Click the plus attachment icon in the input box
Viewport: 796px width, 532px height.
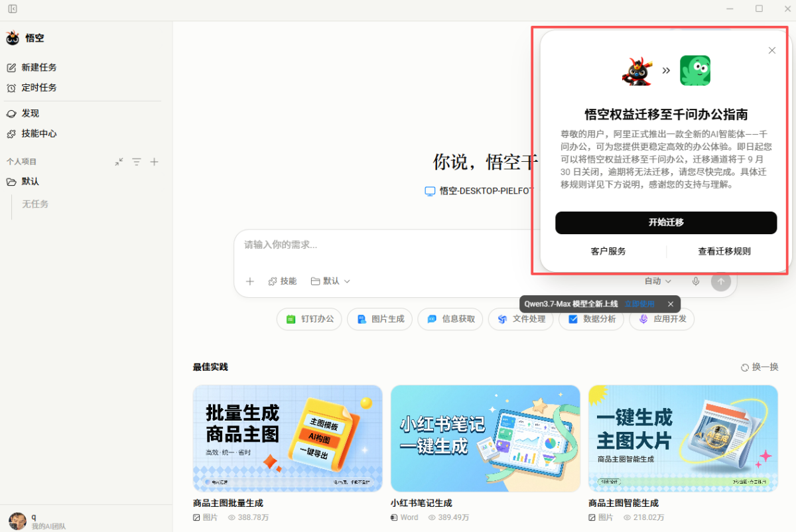250,281
